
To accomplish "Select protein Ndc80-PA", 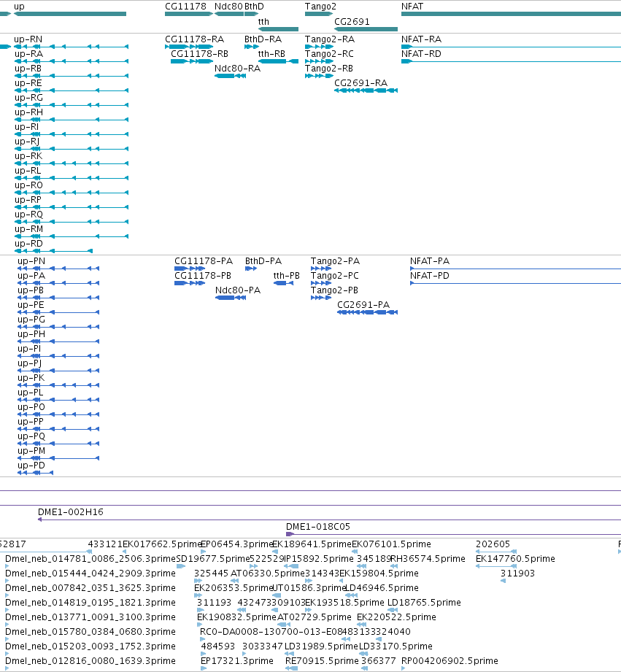I will click(x=231, y=298).
